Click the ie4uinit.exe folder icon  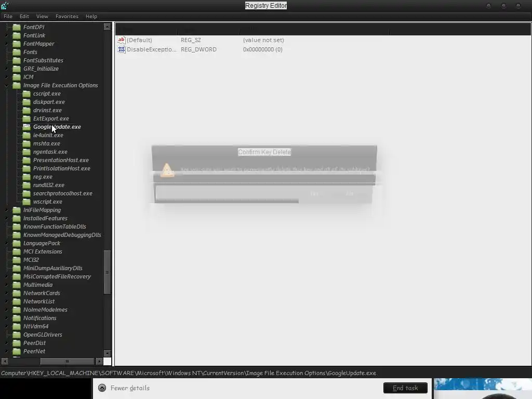(x=26, y=135)
